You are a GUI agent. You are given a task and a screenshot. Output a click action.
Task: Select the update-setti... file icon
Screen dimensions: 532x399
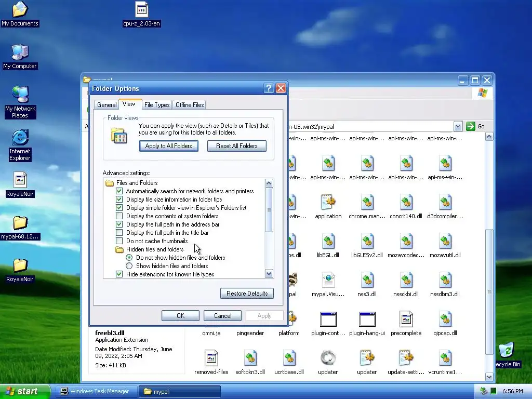coord(406,358)
